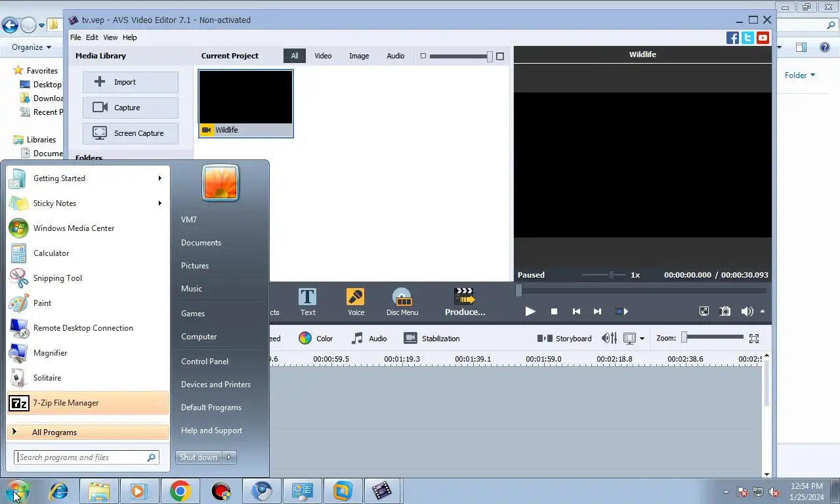This screenshot has height=504, width=840.
Task: Open the Color correction tool
Action: [316, 339]
